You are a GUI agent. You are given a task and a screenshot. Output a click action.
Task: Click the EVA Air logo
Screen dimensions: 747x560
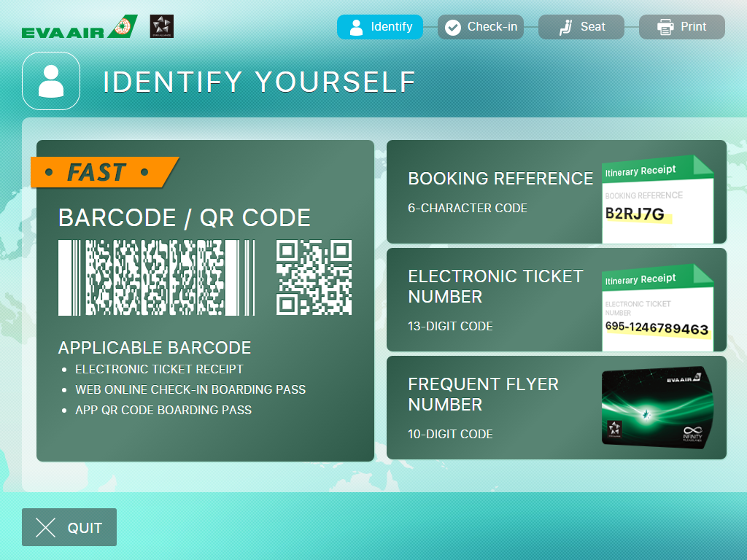pyautogui.click(x=79, y=27)
